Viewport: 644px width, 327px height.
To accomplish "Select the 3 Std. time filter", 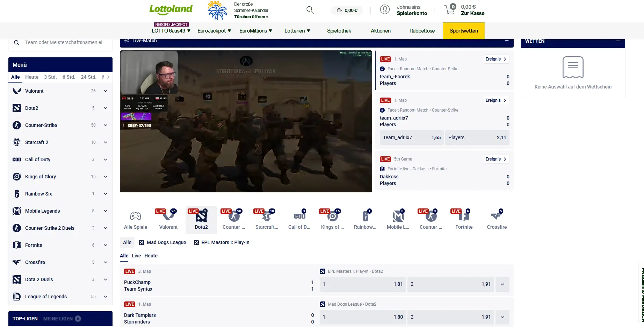I will point(50,77).
